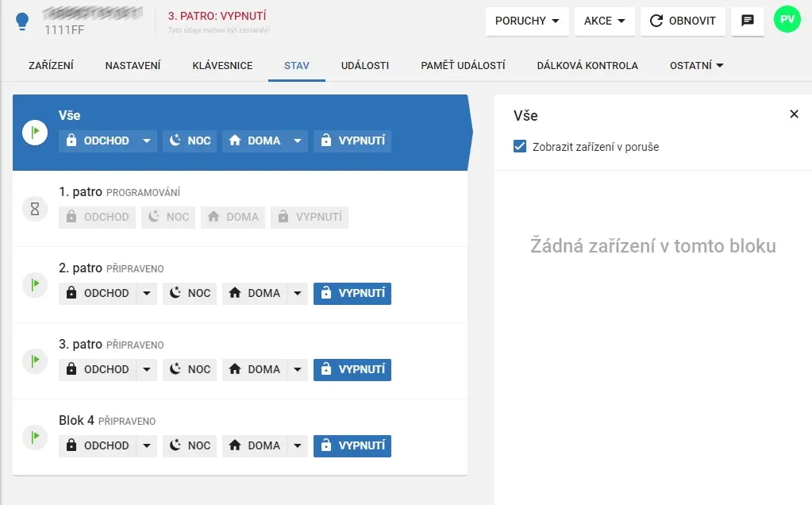Arm night mode NOC for 3. patro
Viewport: 812px width, 505px height.
pyautogui.click(x=190, y=369)
